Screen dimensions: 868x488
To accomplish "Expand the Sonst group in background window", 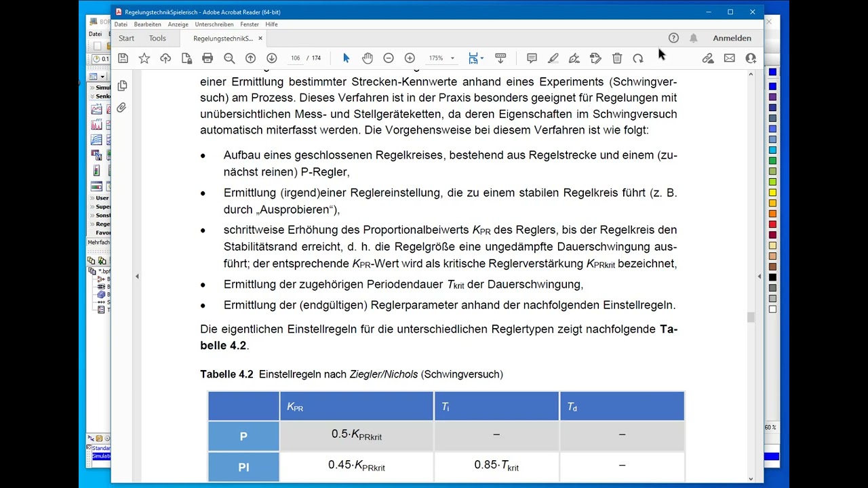I will pyautogui.click(x=91, y=215).
